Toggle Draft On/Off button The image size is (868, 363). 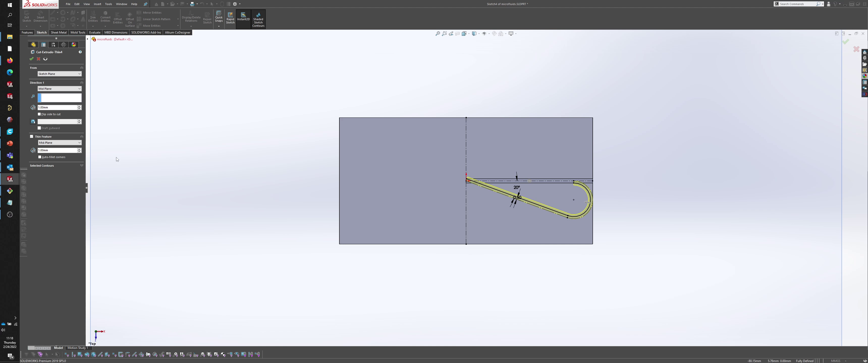33,122
